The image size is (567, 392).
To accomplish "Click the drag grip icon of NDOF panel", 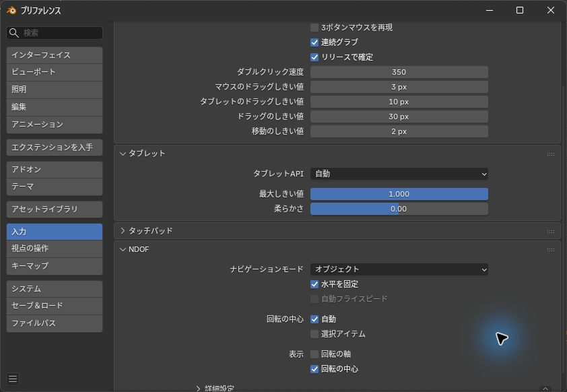I will [x=550, y=250].
